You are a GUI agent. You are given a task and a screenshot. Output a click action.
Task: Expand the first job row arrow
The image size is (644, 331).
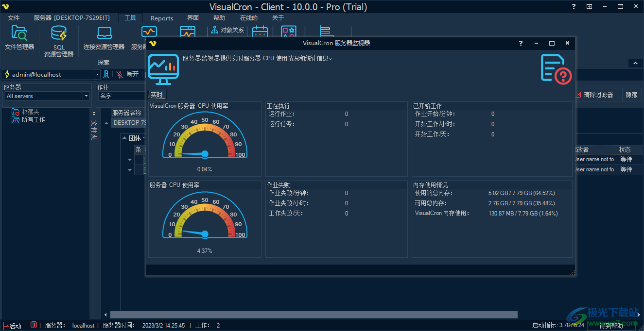130,160
